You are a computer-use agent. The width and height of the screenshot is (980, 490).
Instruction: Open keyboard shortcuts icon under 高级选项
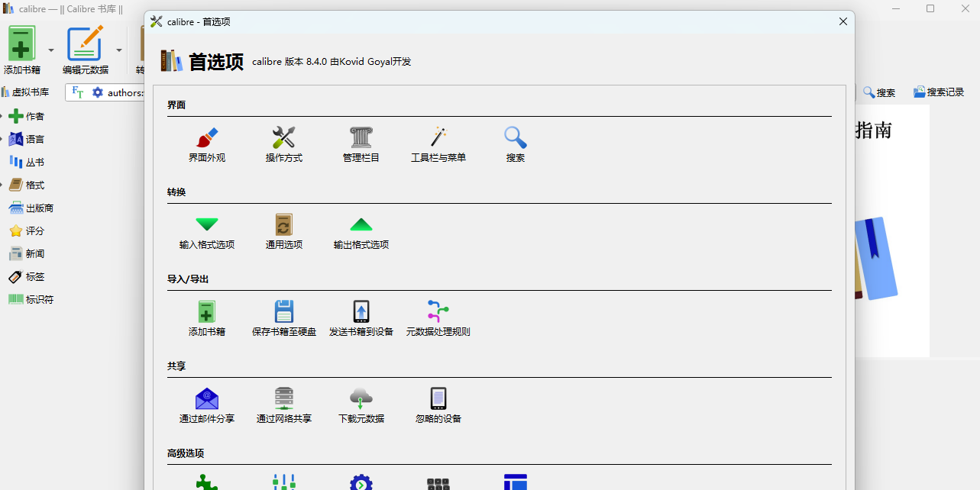(438, 482)
